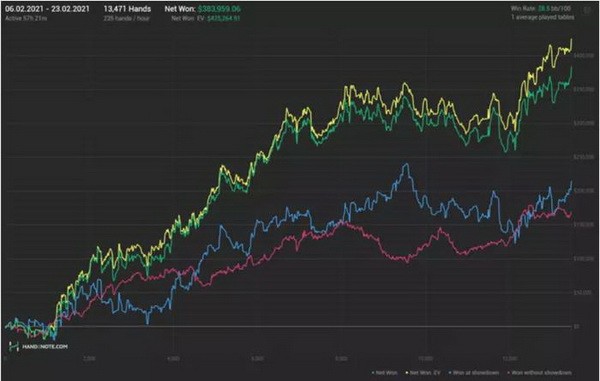The image size is (600, 381).
Task: Click the yellow Net Won EV legend dot
Action: pyautogui.click(x=407, y=372)
